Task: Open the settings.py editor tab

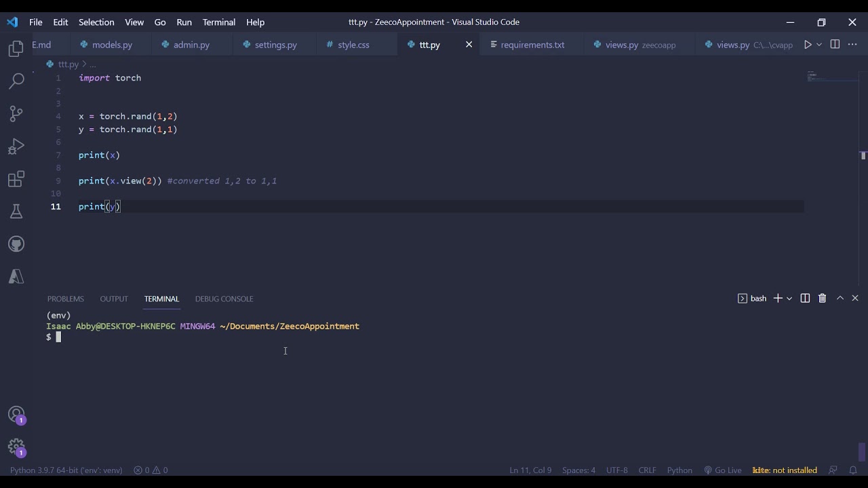Action: [275, 45]
